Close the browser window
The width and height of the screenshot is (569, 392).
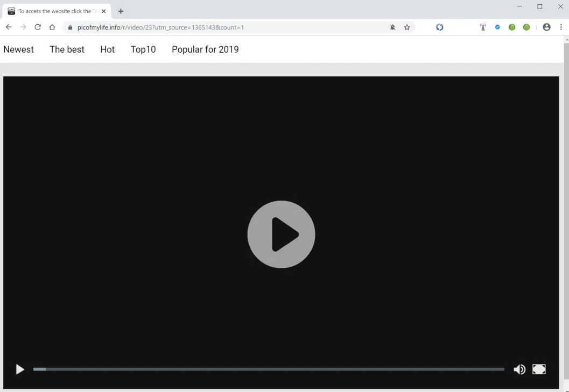560,6
